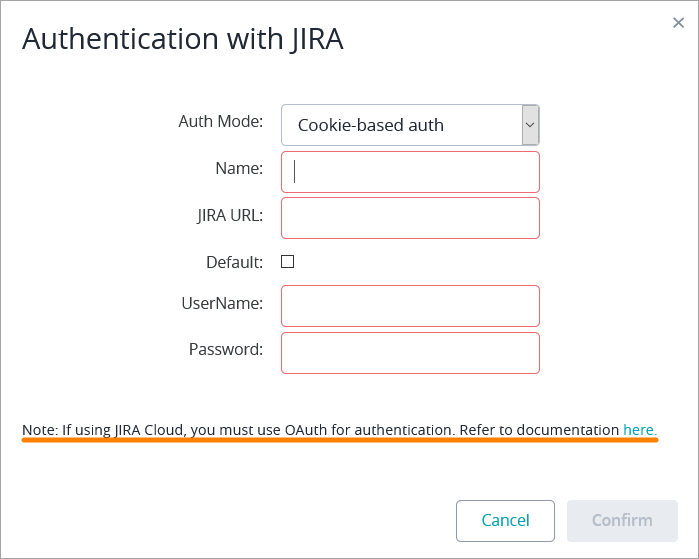Click into the JIRA URL field
Image resolution: width=699 pixels, height=559 pixels.
click(410, 218)
